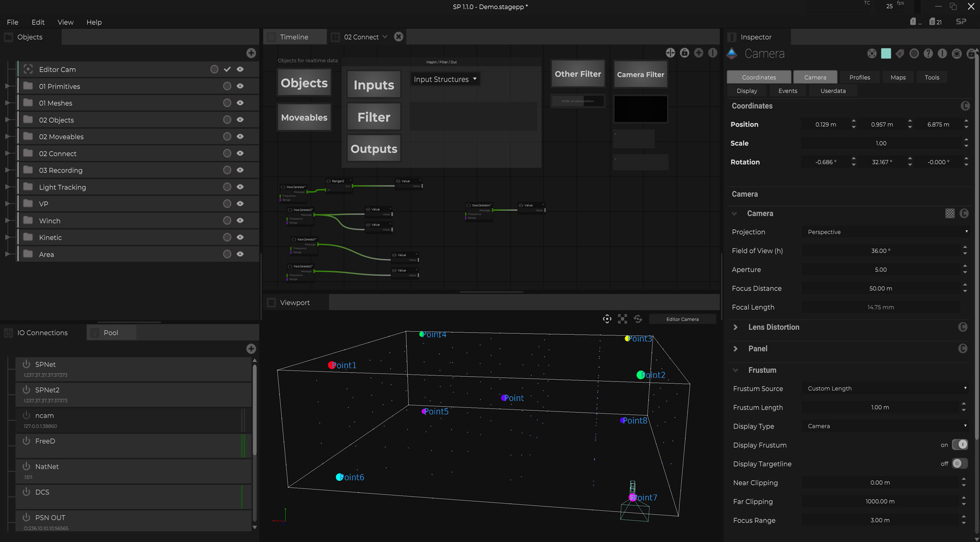Click the tag icon in Inspector header

pos(900,54)
